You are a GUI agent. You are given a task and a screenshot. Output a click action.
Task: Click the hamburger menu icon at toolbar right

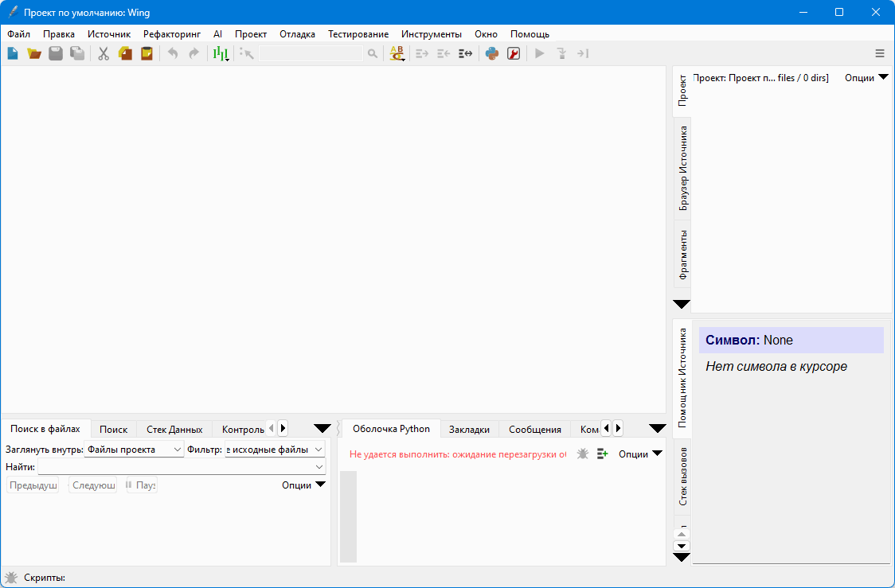click(880, 53)
